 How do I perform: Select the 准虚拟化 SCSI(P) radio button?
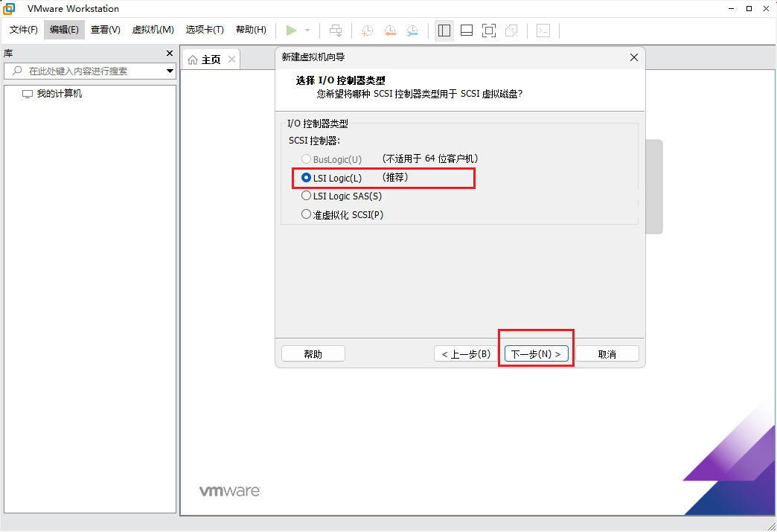coord(306,214)
